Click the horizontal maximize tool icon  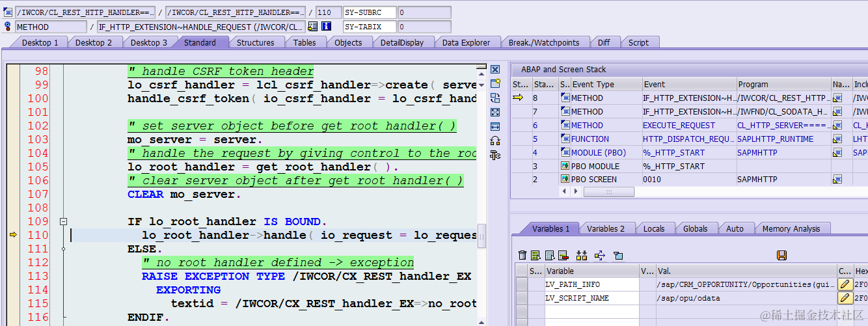coord(495,126)
